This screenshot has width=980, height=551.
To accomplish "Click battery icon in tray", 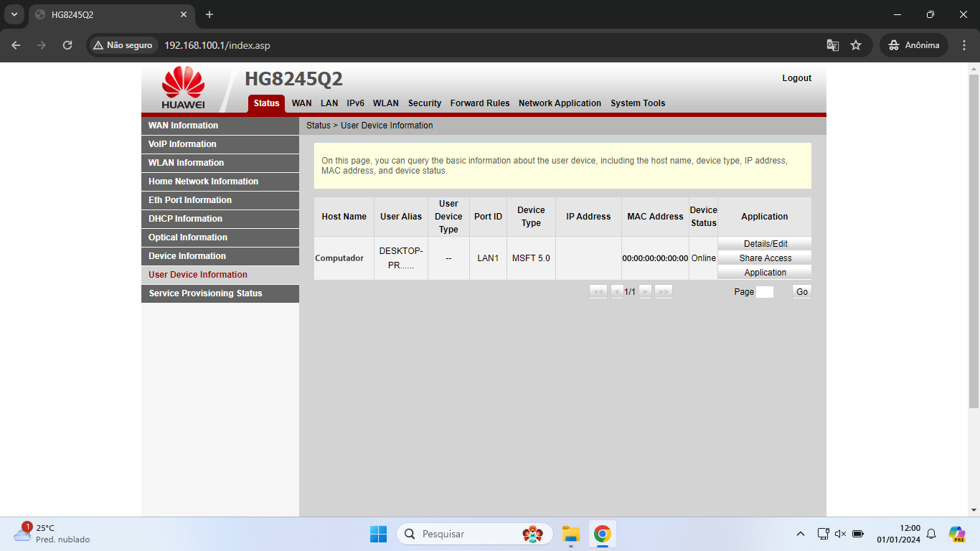I will (x=858, y=534).
